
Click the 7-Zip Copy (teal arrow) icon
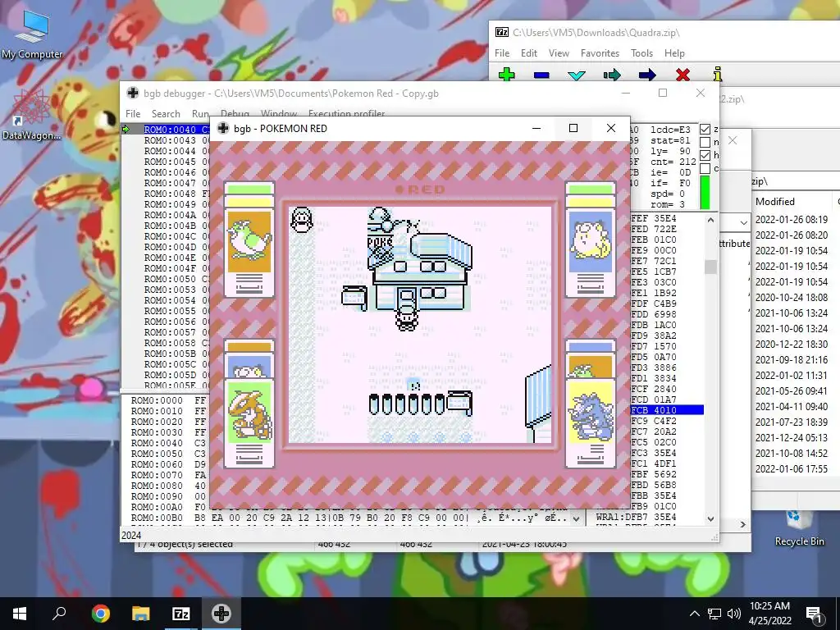click(612, 75)
